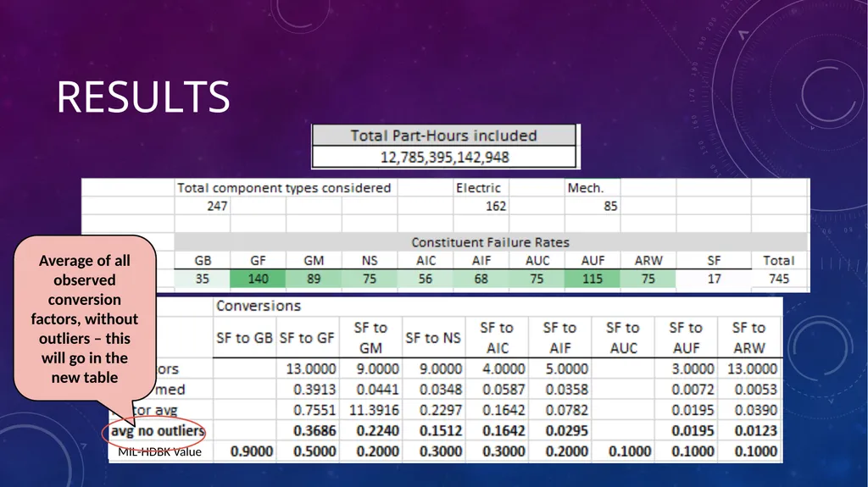
Task: Click the Electric count 162
Action: 495,206
